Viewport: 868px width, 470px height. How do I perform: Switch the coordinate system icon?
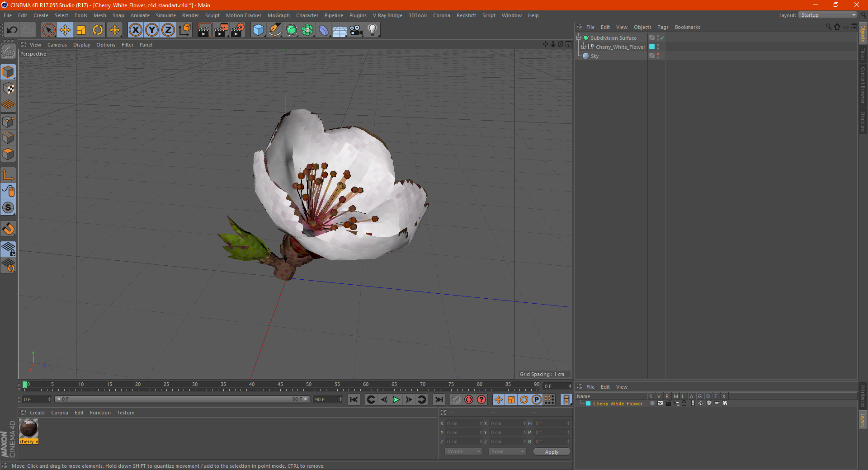[184, 30]
